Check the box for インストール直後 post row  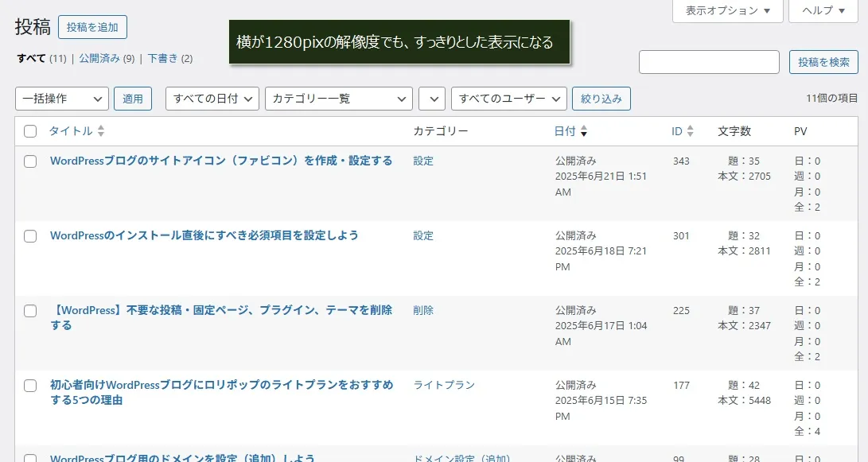tap(30, 236)
